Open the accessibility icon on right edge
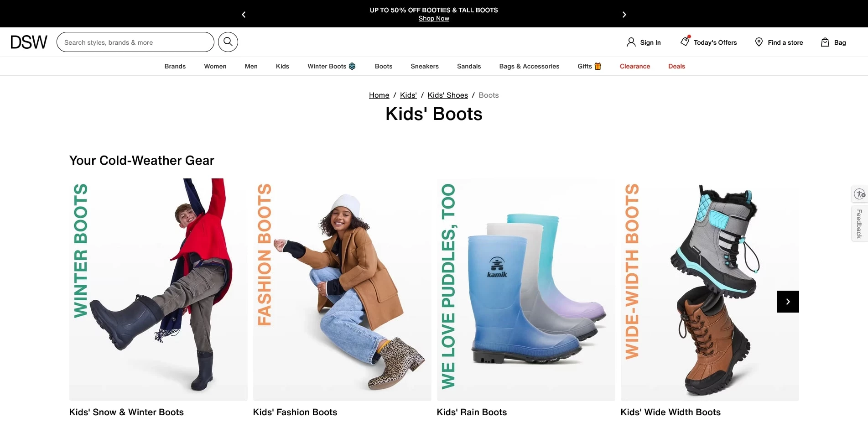Screen dimensions: 868x423 click(x=860, y=194)
